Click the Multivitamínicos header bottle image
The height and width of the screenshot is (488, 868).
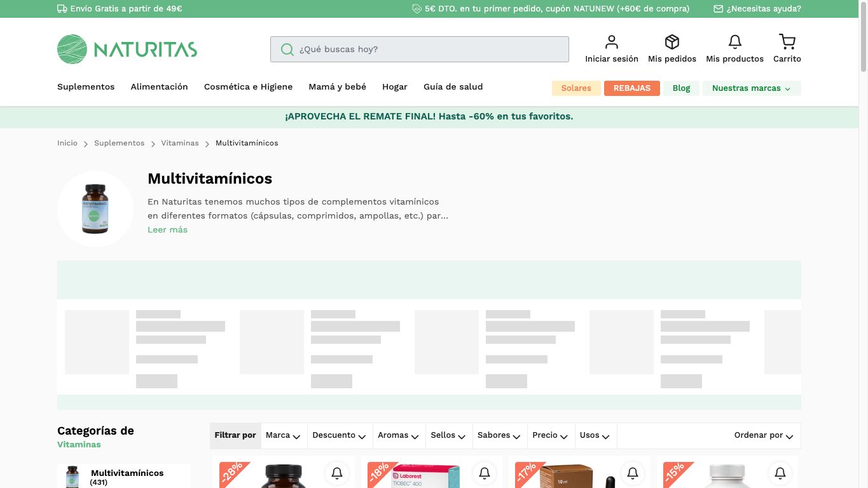95,209
